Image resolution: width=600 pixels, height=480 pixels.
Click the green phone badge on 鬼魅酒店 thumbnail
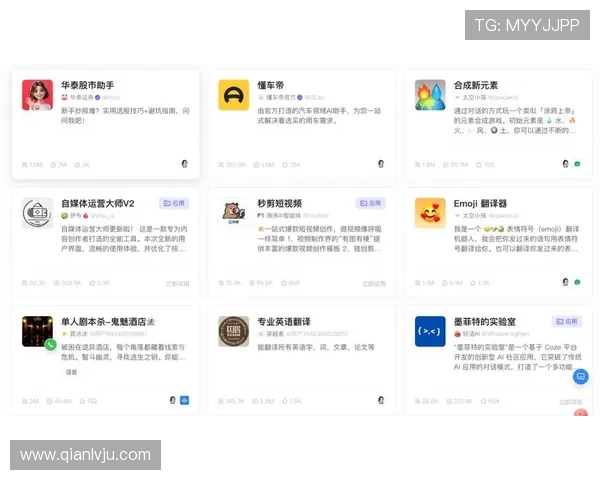point(51,344)
